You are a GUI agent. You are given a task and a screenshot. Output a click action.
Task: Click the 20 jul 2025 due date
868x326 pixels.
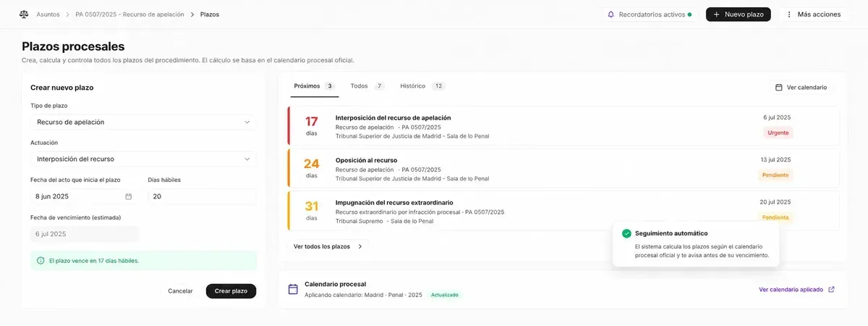775,202
